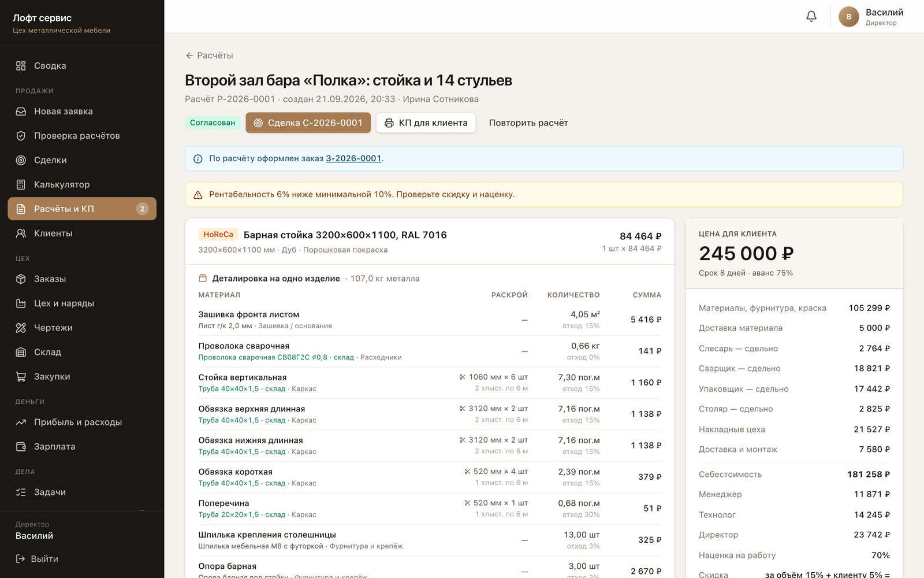This screenshot has width=924, height=578.
Task: Click the Задачи checklist icon
Action: 21,492
